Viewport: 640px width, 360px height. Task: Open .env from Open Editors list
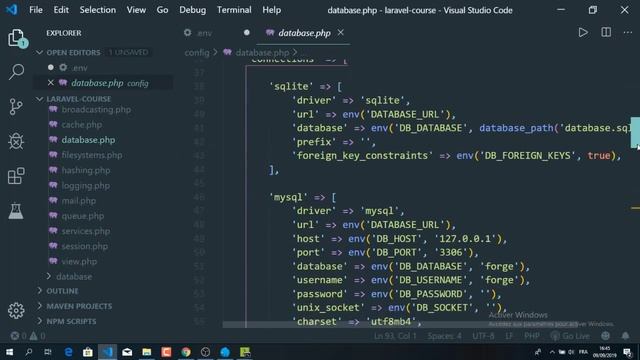pyautogui.click(x=80, y=68)
